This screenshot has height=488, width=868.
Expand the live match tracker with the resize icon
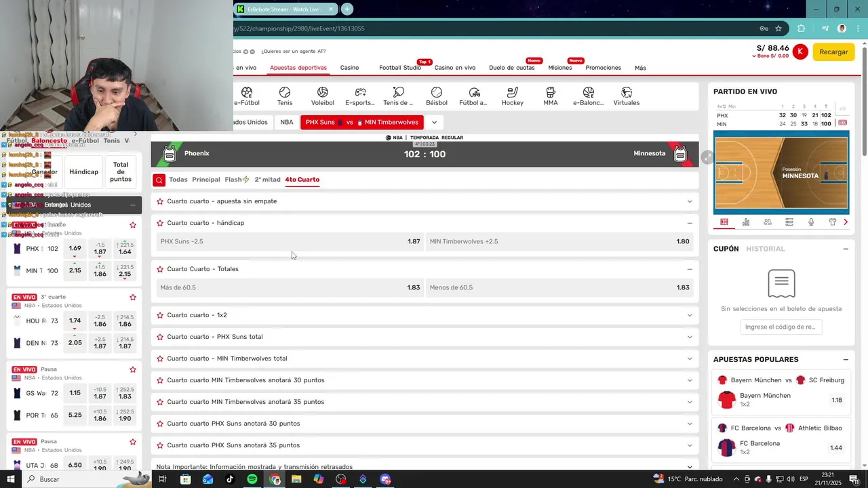[x=707, y=157]
